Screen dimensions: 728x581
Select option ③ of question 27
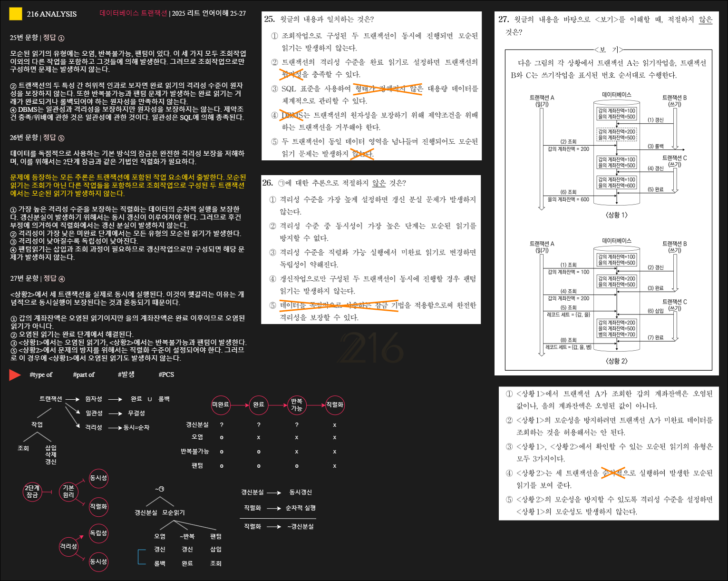pyautogui.click(x=609, y=453)
